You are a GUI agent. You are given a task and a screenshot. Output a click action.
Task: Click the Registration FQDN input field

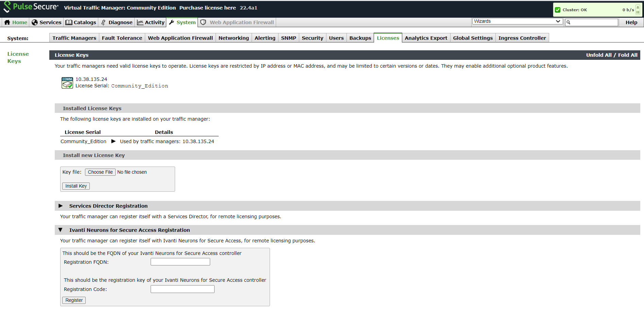(180, 262)
